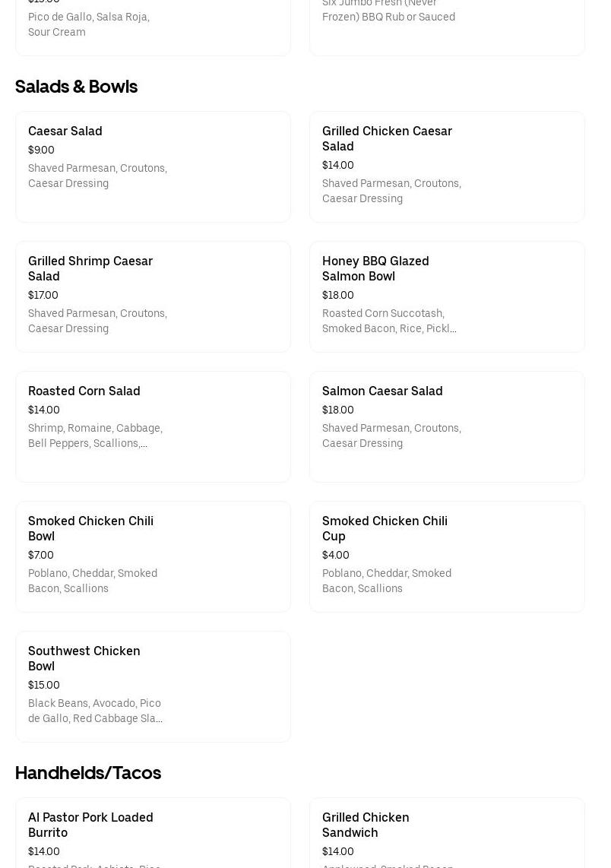611x868 pixels.
Task: Open Grilled Chicken Sandwich item
Action: [x=447, y=832]
